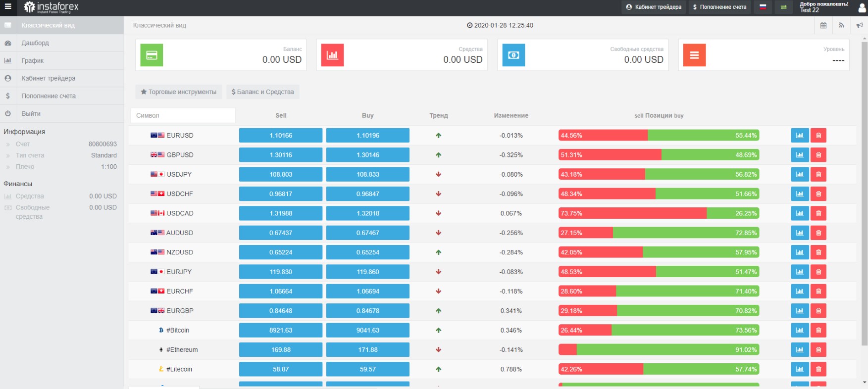Delete the USDJPY instrument row

coord(818,174)
